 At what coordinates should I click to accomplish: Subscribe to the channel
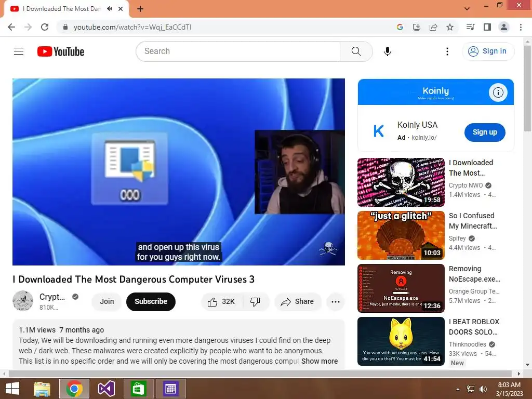point(151,302)
